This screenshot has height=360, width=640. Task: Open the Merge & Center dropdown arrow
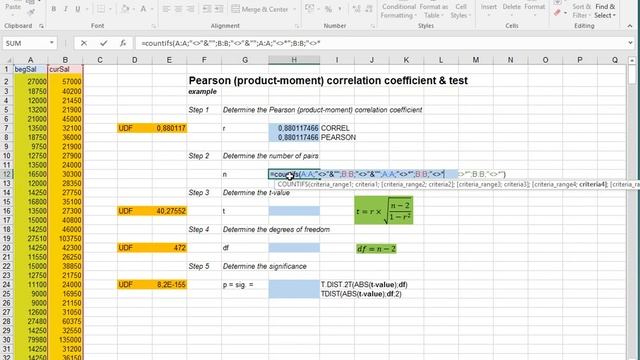(x=294, y=9)
